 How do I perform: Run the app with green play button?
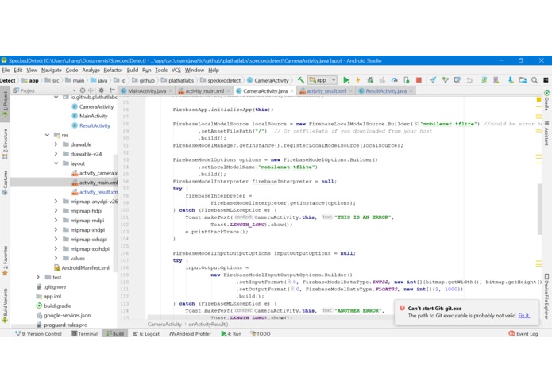[x=346, y=80]
